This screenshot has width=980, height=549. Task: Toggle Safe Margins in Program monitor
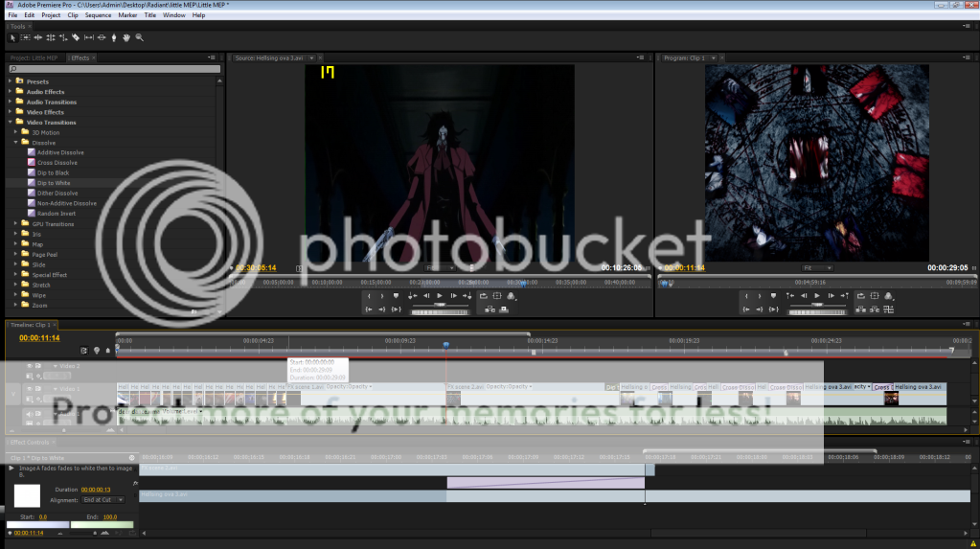pos(875,296)
